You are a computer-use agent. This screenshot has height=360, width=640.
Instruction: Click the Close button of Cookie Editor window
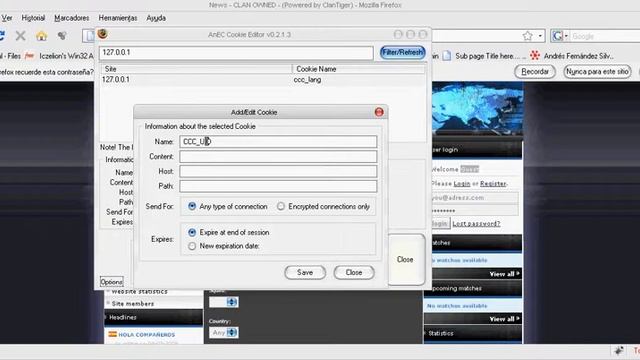coord(405,259)
